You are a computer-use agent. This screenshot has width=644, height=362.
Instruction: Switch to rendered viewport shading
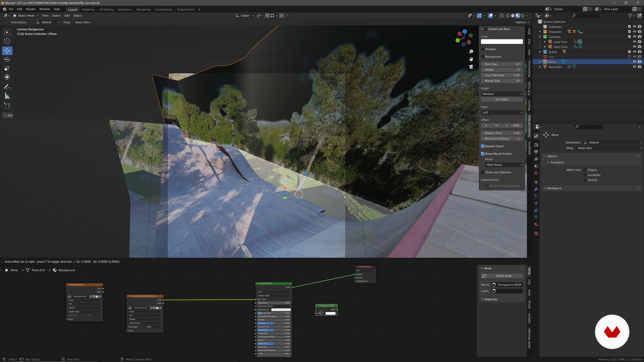point(523,15)
